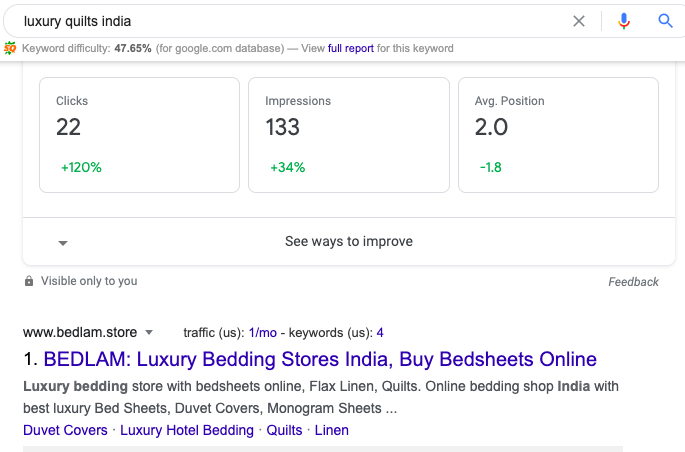This screenshot has width=685, height=452.
Task: Open dropdown arrow next to www.bedlam.store
Action: click(149, 332)
